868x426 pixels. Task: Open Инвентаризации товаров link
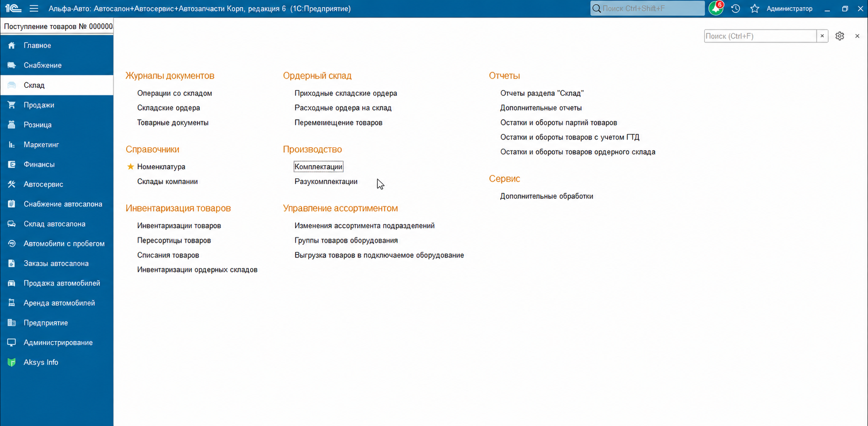tap(179, 225)
